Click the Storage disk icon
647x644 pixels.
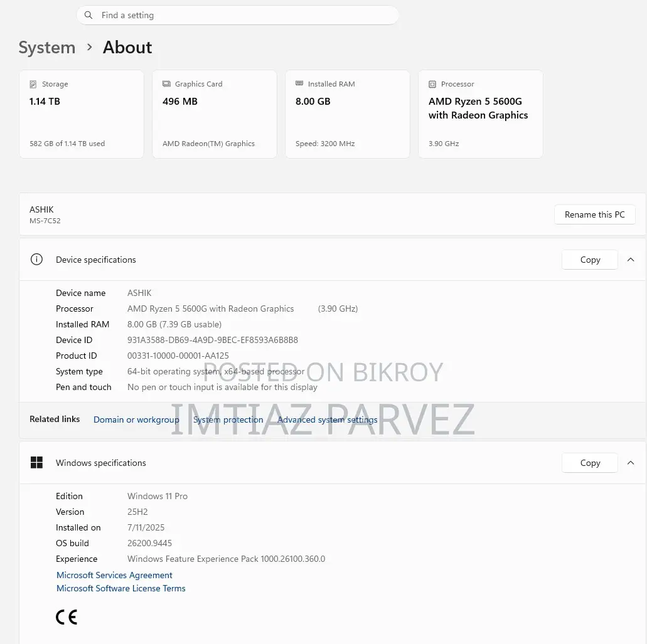click(x=33, y=84)
